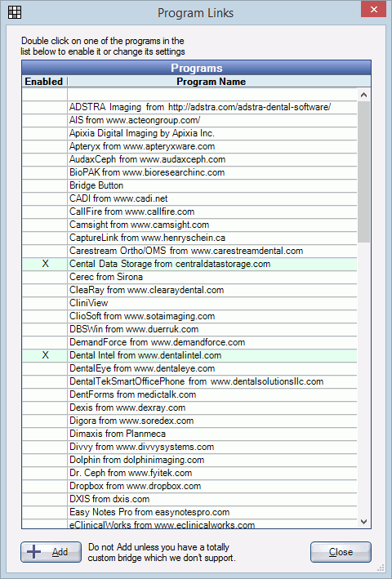
Task: Select Dolphin from dolphinimaging.com row
Action: [x=189, y=460]
